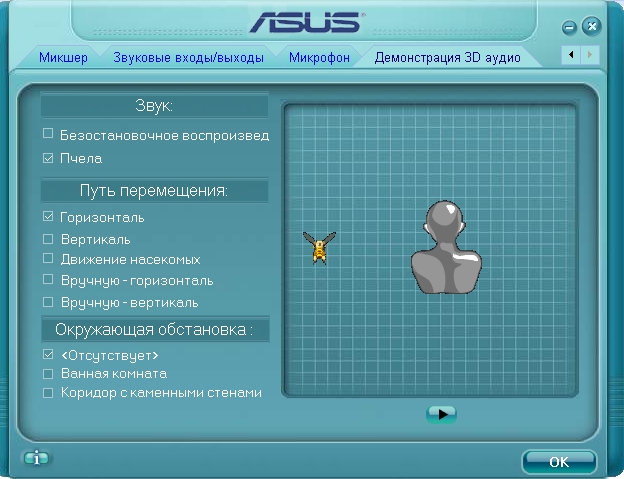
Task: Click the Путь перемещения: header
Action: click(x=154, y=191)
